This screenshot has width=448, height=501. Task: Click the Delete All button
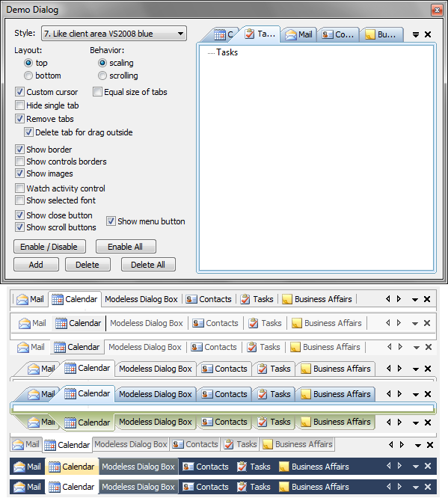click(148, 265)
